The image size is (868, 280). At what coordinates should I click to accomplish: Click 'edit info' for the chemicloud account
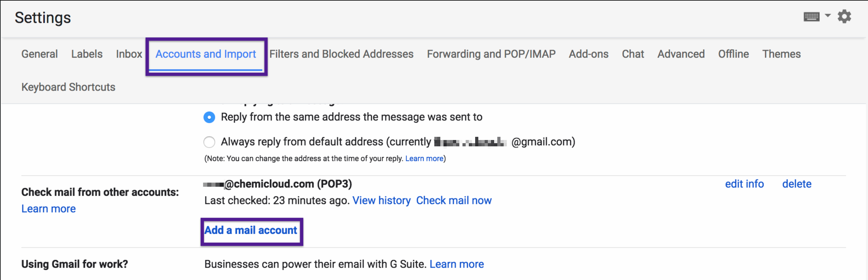click(x=744, y=184)
